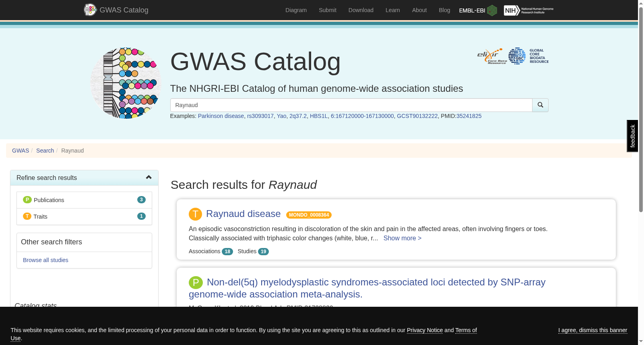Click the MONDO_0008364 badge
Viewport: 644px width, 345px height.
coord(309,215)
